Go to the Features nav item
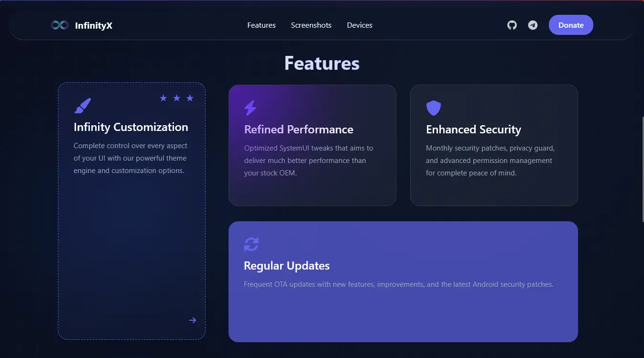The image size is (644, 358). (262, 25)
